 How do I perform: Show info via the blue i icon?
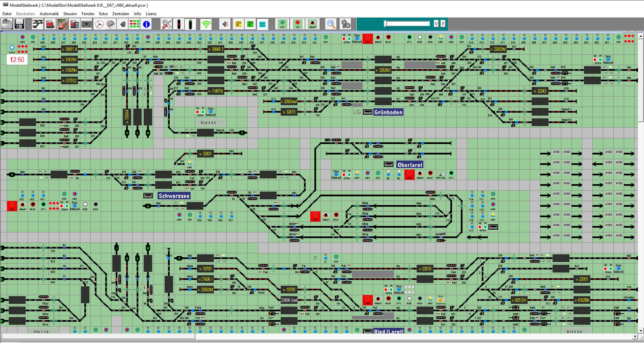point(146,24)
